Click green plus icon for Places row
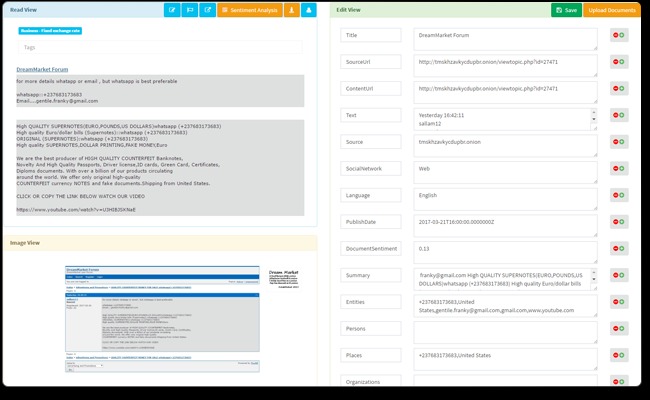 coord(622,355)
